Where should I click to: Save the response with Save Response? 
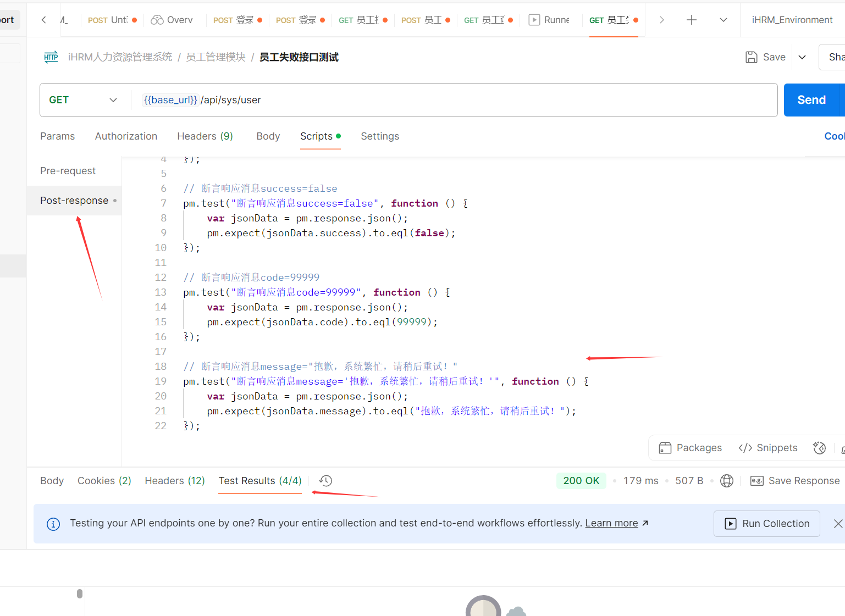[795, 481]
